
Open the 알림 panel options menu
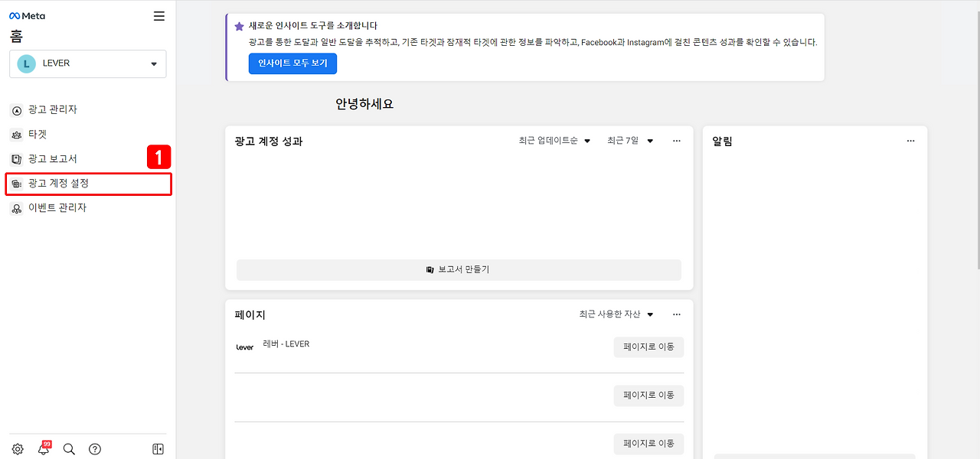(910, 140)
